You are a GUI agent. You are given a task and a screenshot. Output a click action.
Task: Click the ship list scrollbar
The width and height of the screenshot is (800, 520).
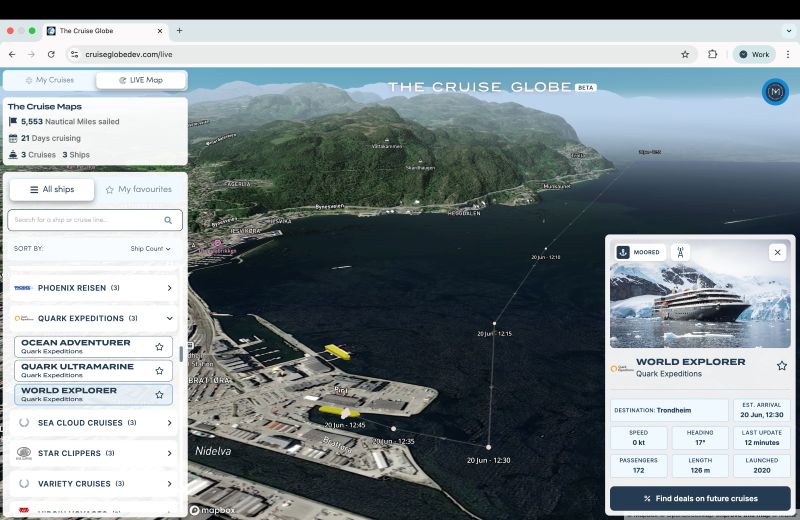pyautogui.click(x=181, y=354)
